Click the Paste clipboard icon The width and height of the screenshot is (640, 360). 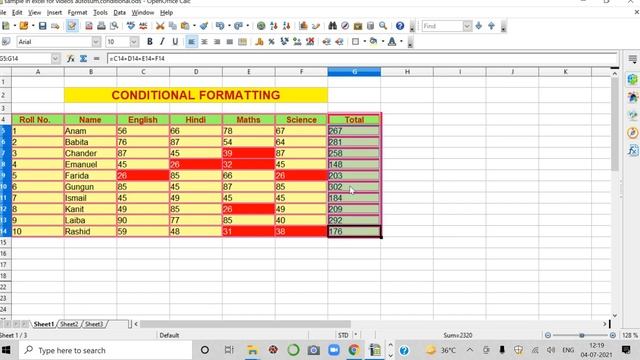click(185, 26)
